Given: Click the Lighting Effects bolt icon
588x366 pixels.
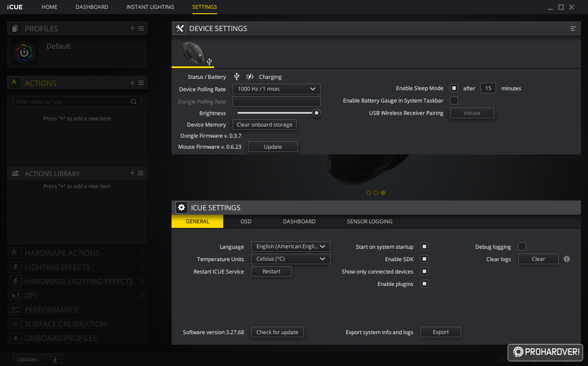Looking at the screenshot, I should [15, 267].
